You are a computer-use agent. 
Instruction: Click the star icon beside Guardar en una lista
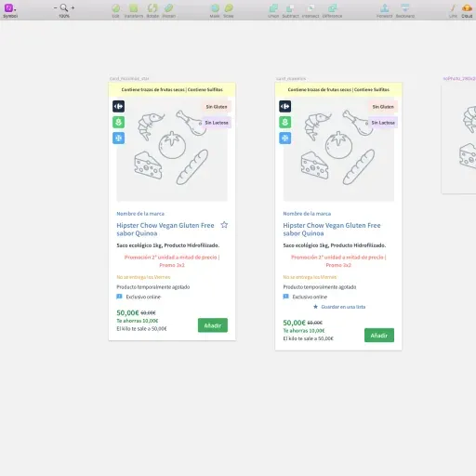pos(315,307)
